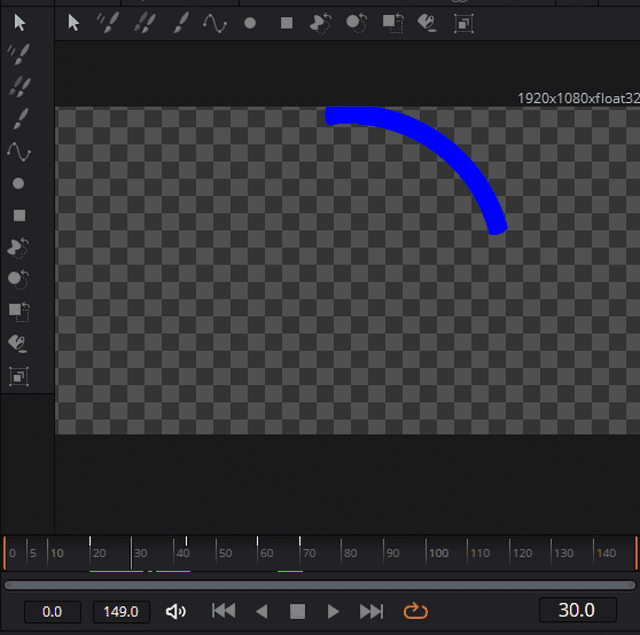Select the arrow Select tool in horizontal toolbar
Image resolution: width=640 pixels, height=635 pixels.
73,22
